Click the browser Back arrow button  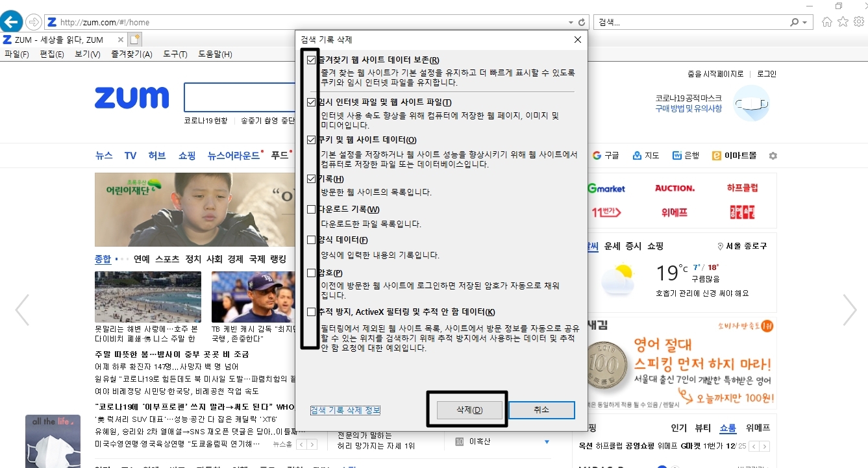coord(11,22)
